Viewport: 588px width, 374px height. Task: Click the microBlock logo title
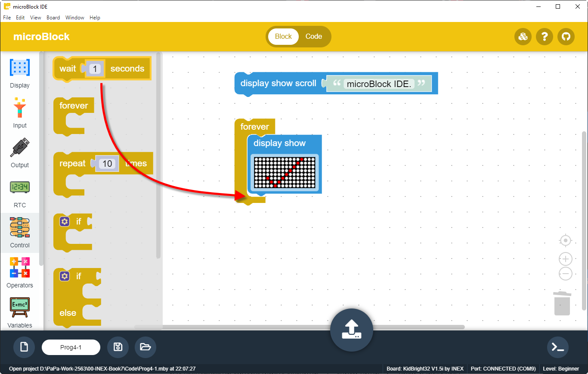tap(41, 37)
